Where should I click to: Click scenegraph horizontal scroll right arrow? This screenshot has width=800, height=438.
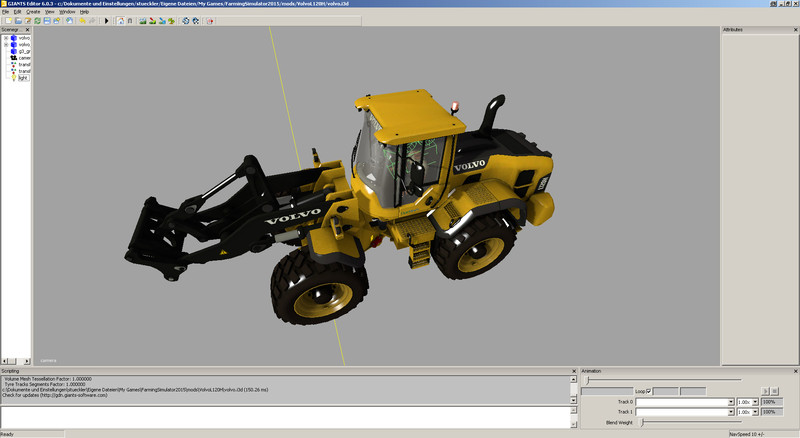point(27,361)
